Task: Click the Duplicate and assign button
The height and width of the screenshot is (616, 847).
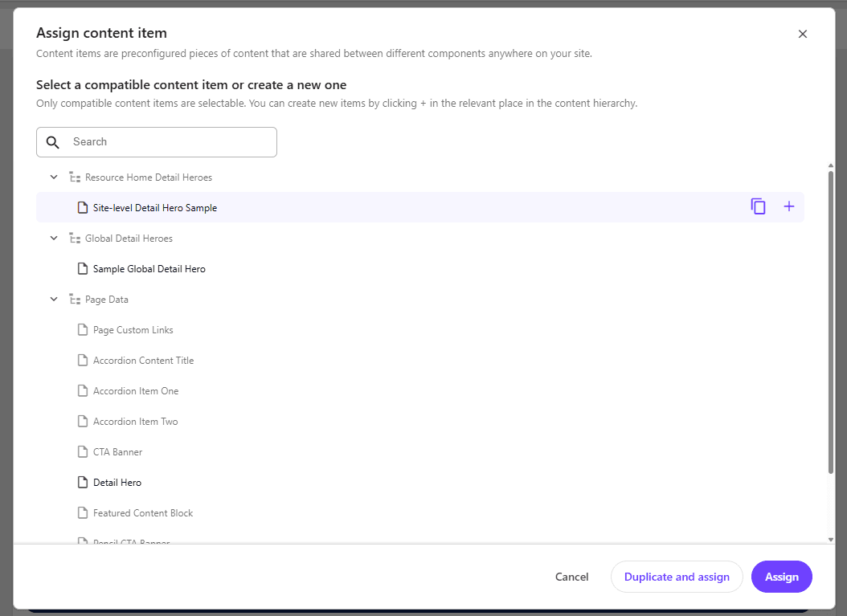Action: click(x=677, y=576)
